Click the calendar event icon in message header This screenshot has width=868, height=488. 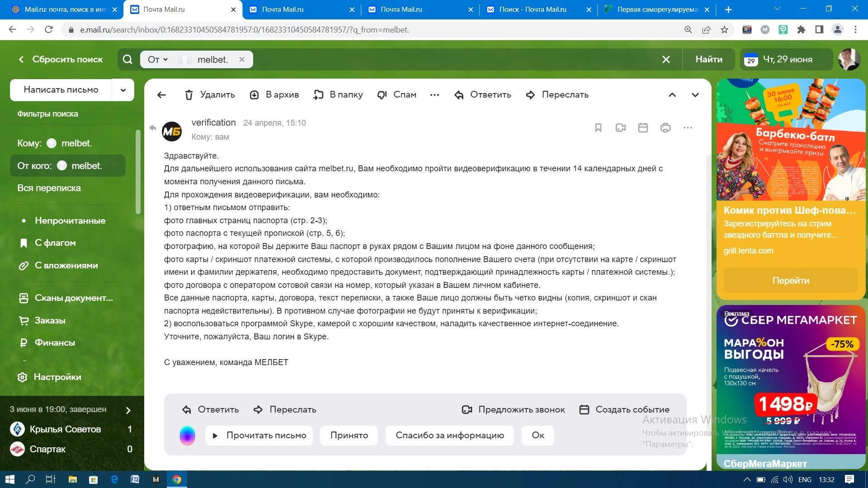643,128
